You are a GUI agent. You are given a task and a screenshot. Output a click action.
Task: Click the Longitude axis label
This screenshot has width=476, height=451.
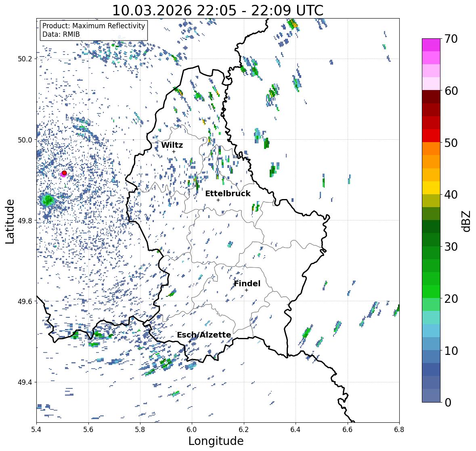216,441
